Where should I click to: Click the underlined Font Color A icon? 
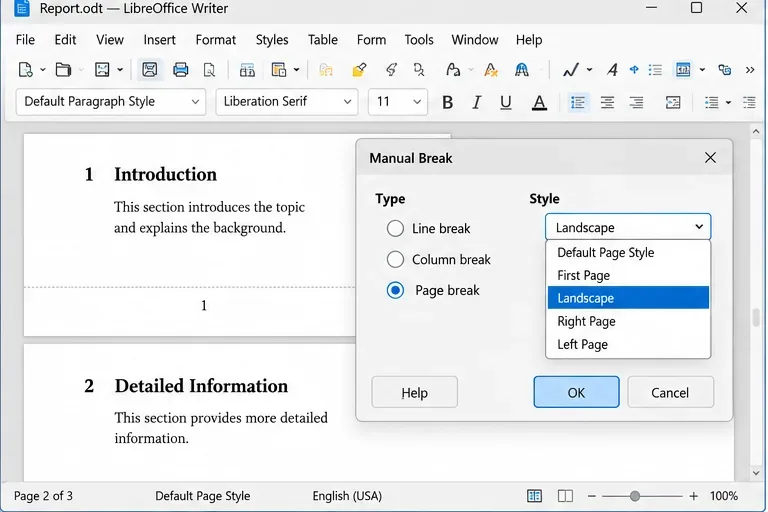pyautogui.click(x=539, y=102)
